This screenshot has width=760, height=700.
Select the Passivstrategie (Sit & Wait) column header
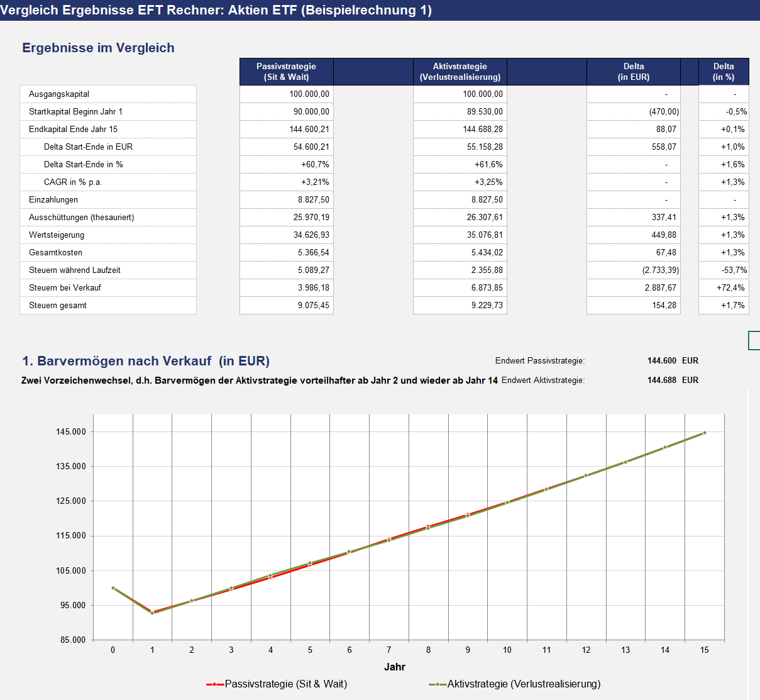286,71
